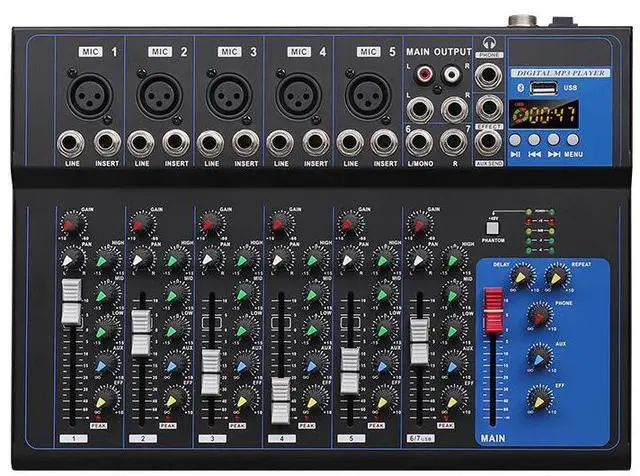Click the headphone icon above PHONE jack

point(489,43)
